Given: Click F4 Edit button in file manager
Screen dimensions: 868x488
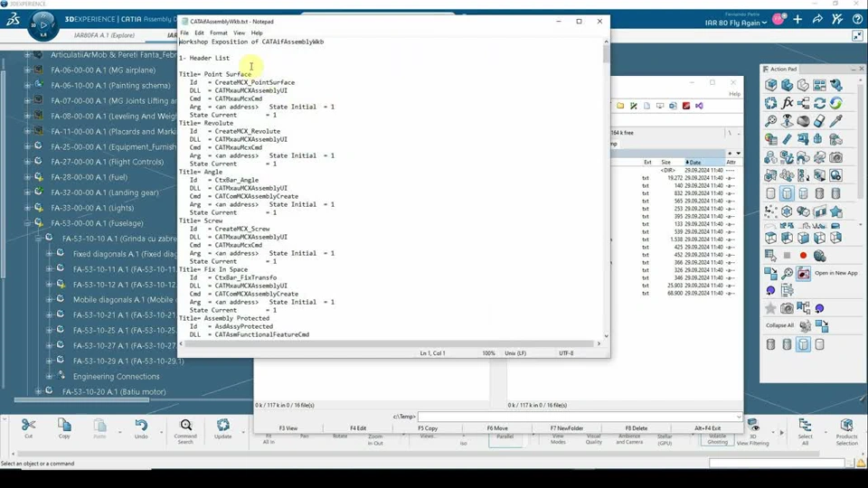Looking at the screenshot, I should click(358, 427).
